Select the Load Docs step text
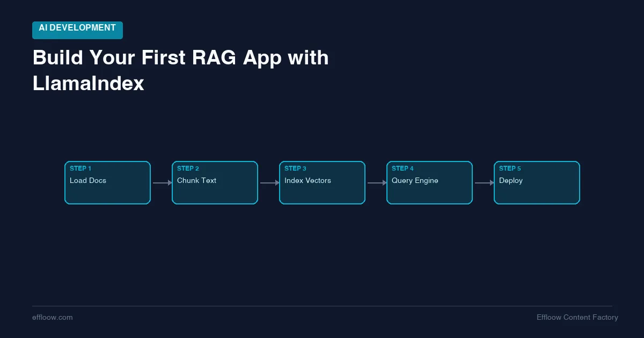Screen dimensions: 644x338 88,181
